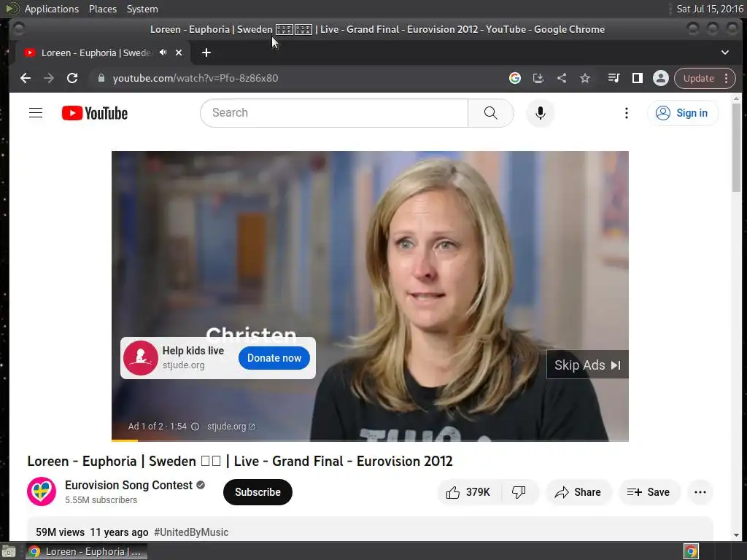Share this page via toolbar share icon
This screenshot has height=560, width=747.
(562, 78)
